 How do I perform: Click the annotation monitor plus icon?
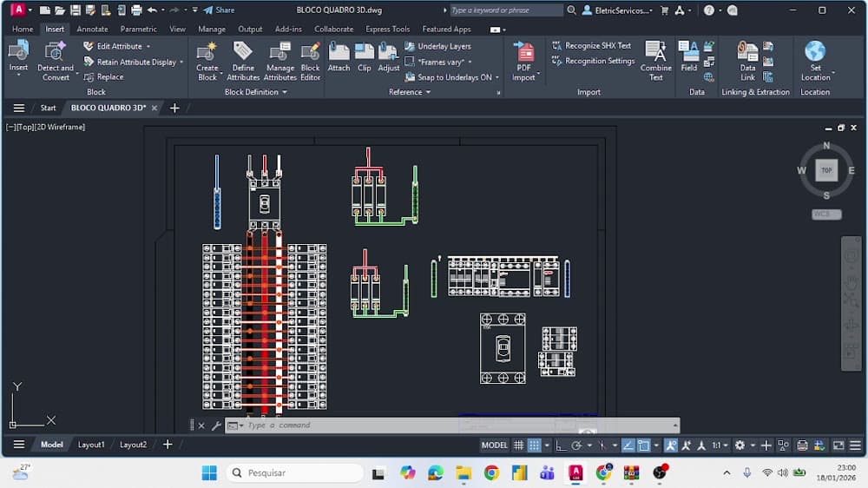click(766, 445)
